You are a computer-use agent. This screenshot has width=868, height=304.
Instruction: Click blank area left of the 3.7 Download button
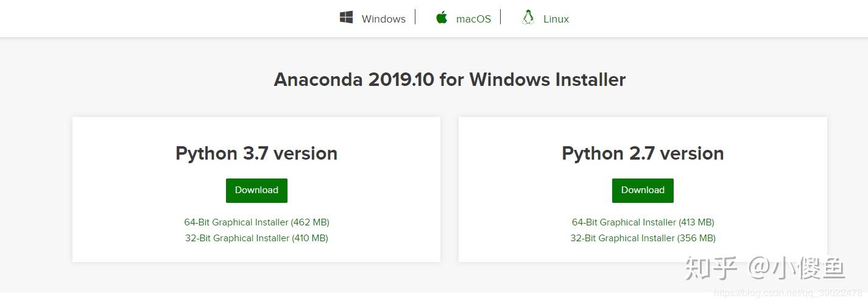152,191
